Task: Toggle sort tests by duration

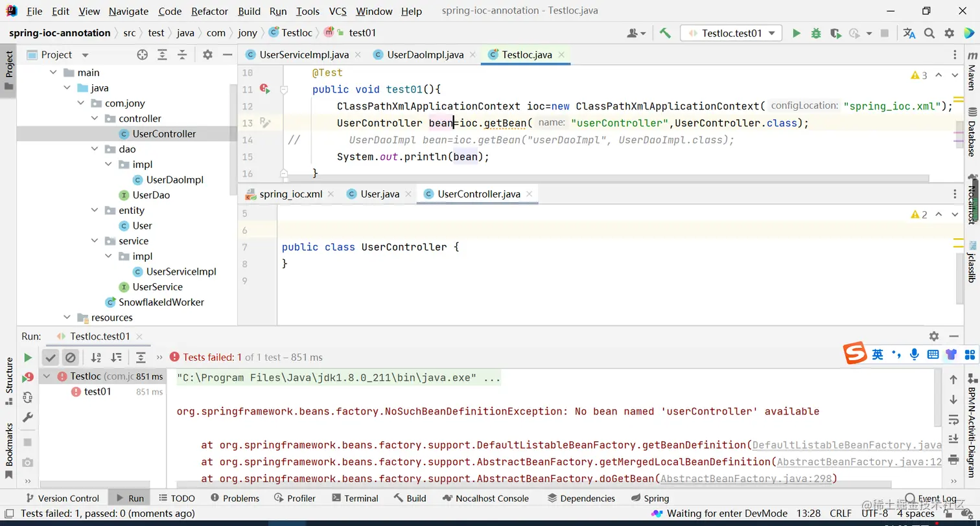Action: (116, 358)
